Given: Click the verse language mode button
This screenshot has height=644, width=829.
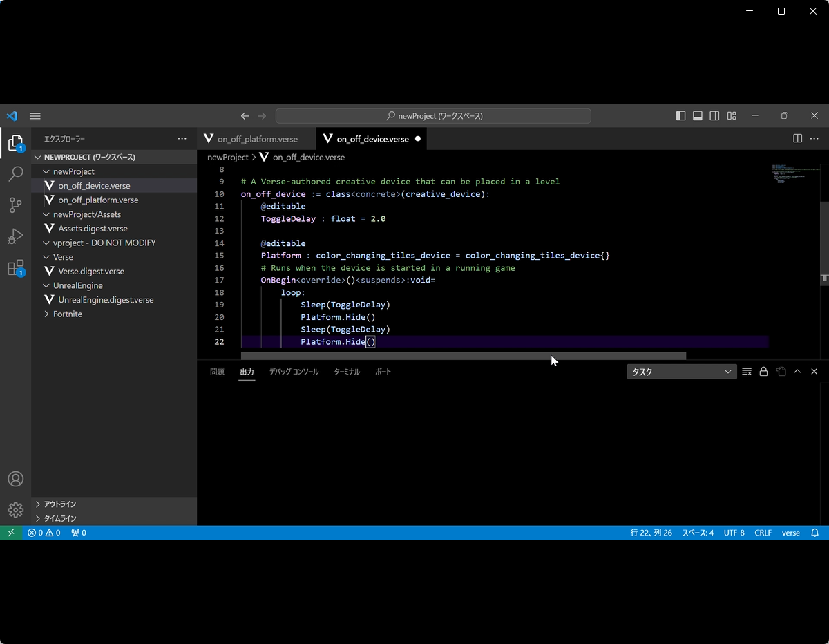Looking at the screenshot, I should pyautogui.click(x=790, y=533).
